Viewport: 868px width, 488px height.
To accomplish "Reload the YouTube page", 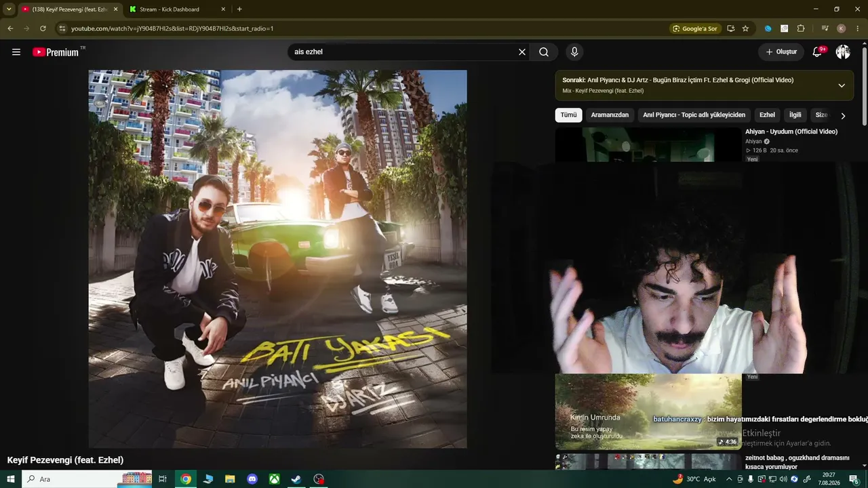I will point(43,28).
